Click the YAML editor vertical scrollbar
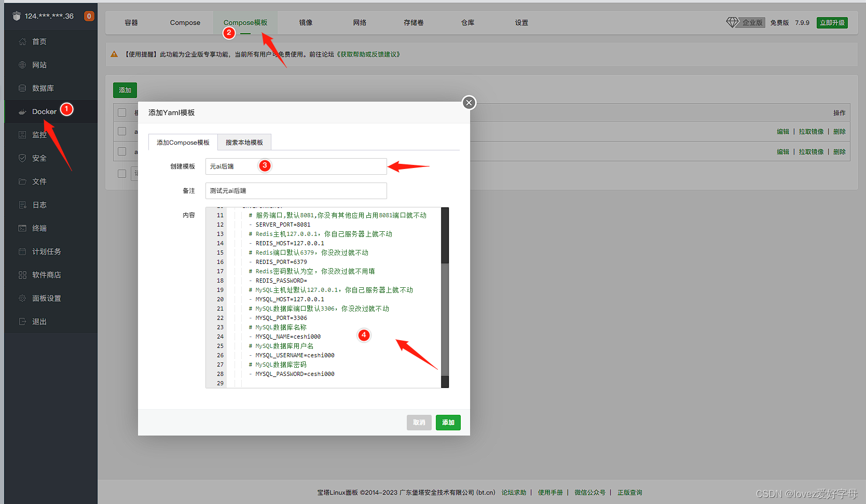Viewport: 866px width, 504px height. (x=445, y=297)
